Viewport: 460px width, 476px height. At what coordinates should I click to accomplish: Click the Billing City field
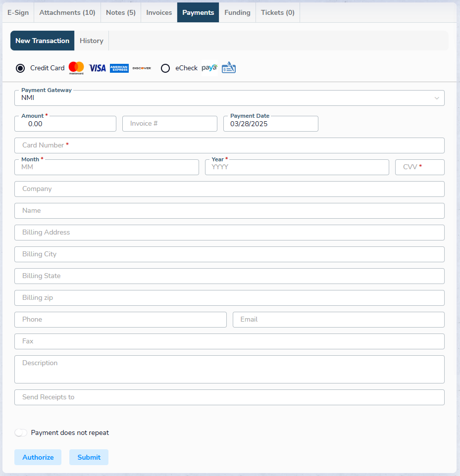coord(229,254)
